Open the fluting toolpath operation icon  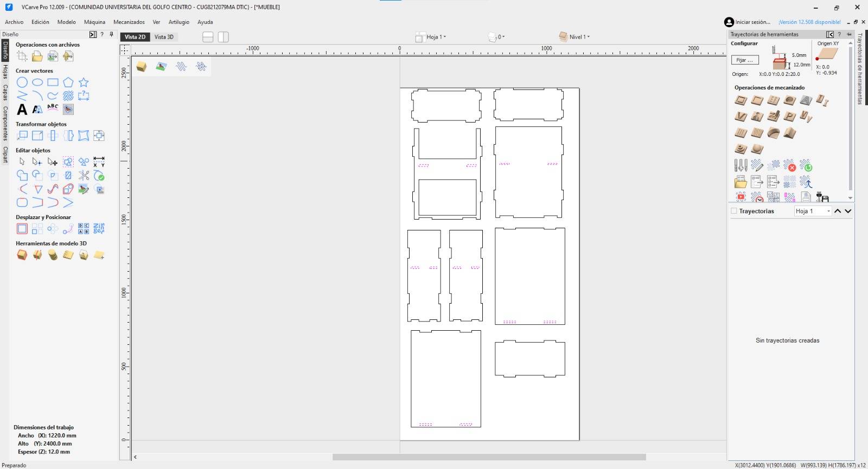[x=741, y=133]
